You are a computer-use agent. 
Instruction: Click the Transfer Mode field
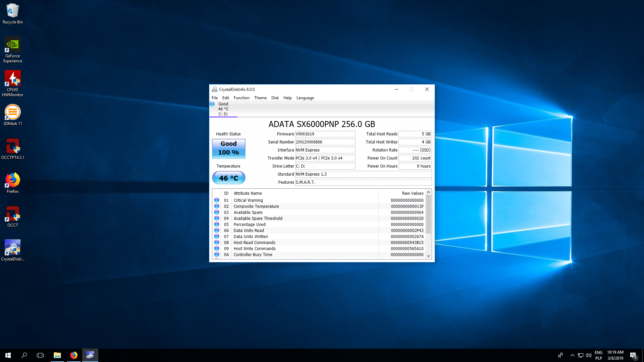325,158
